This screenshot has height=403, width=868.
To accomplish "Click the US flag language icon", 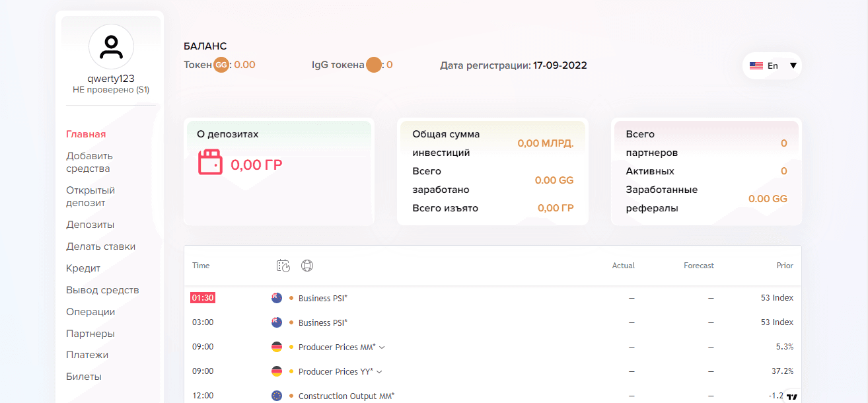I will pyautogui.click(x=756, y=66).
